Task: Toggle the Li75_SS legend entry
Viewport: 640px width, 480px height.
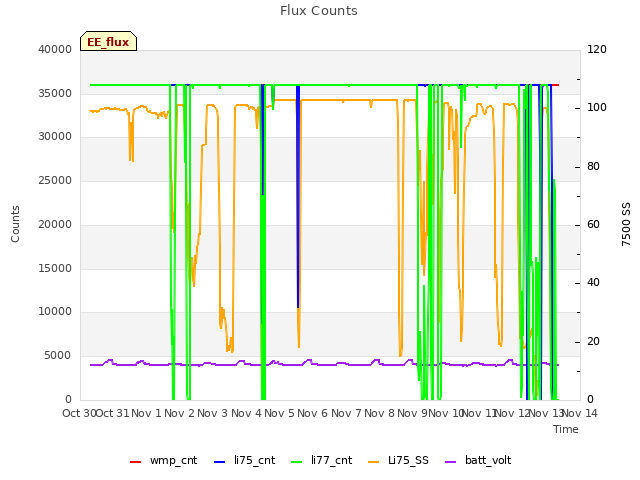Action: tap(398, 460)
